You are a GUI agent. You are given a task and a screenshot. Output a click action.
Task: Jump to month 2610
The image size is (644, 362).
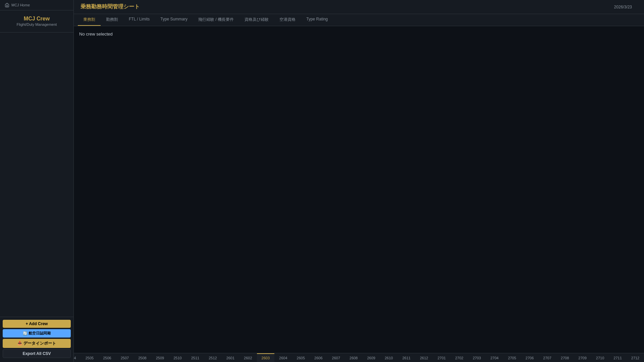[x=389, y=358]
